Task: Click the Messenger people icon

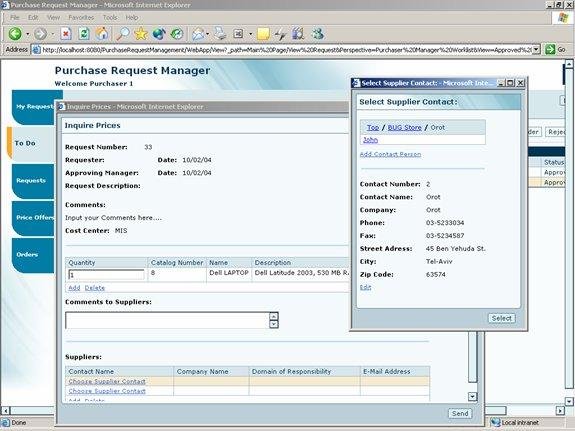Action: 318,34
